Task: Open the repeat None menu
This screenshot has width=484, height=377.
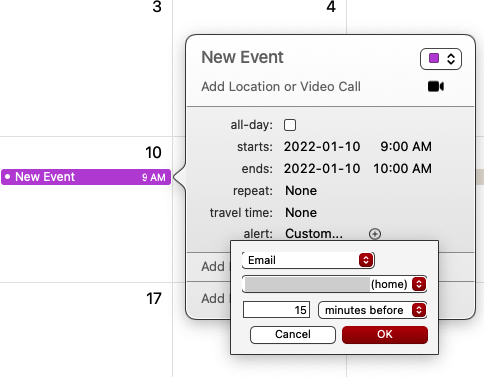Action: (301, 191)
